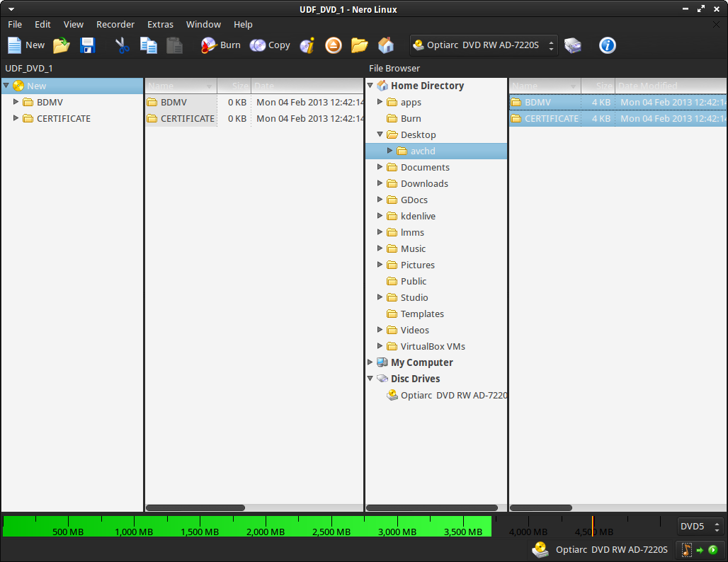Collapse the Disc Drives node

(x=370, y=378)
